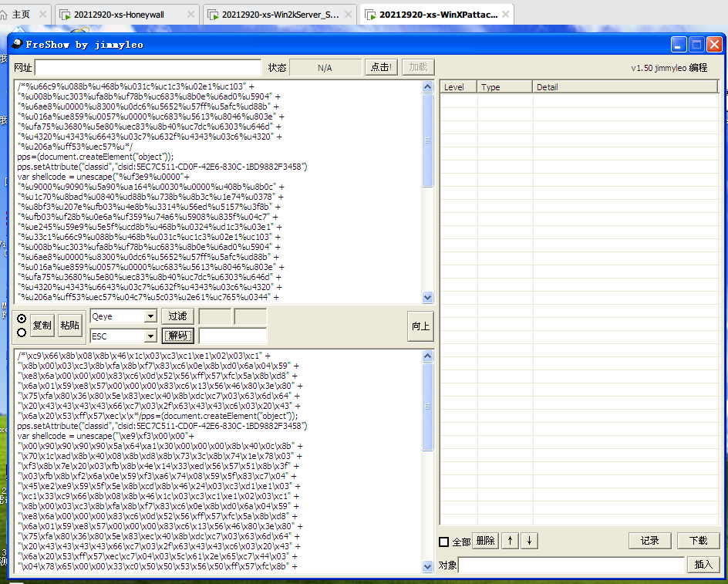The height and width of the screenshot is (584, 728).
Task: Click the Honeywall tab VM icon
Action: point(66,15)
